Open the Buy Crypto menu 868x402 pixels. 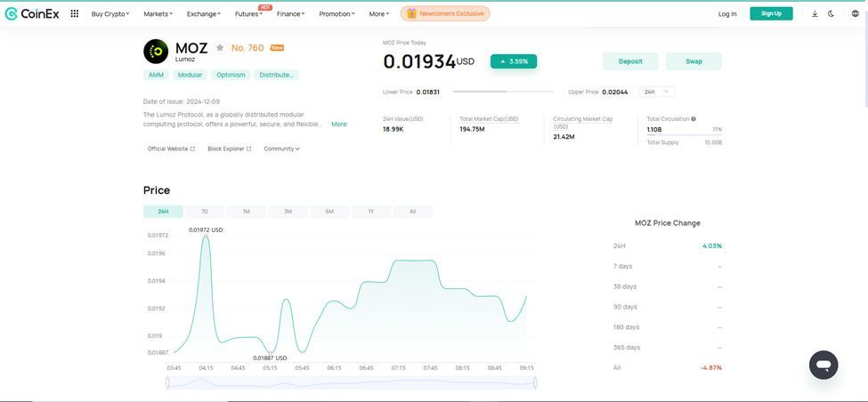pos(110,14)
